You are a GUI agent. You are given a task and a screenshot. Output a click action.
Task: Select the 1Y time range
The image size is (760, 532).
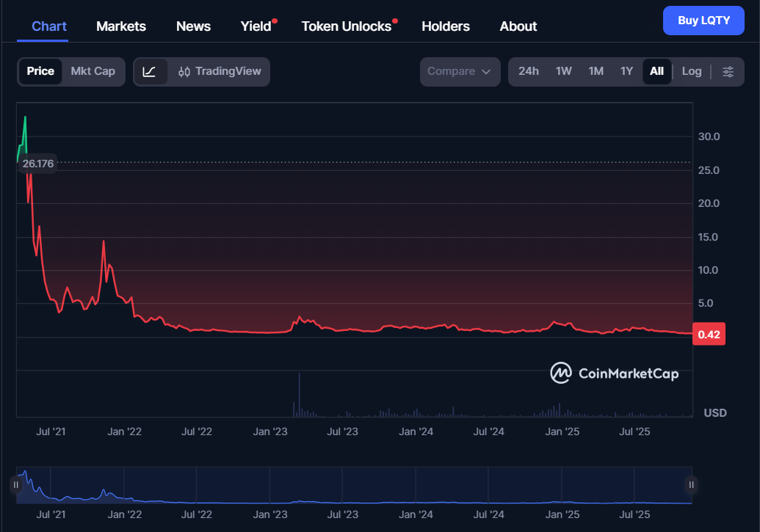[626, 71]
